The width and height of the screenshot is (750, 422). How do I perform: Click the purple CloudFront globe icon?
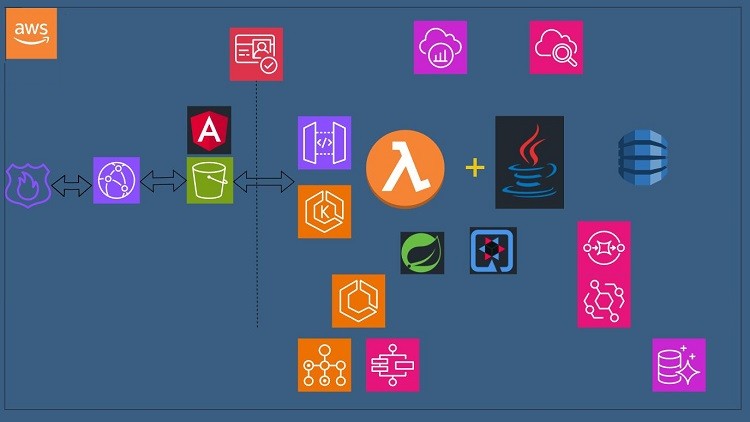pos(116,181)
